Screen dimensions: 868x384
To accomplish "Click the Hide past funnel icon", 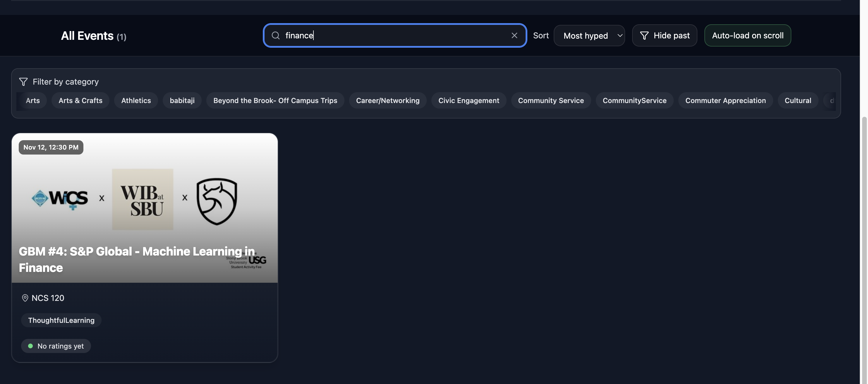I will (x=644, y=35).
